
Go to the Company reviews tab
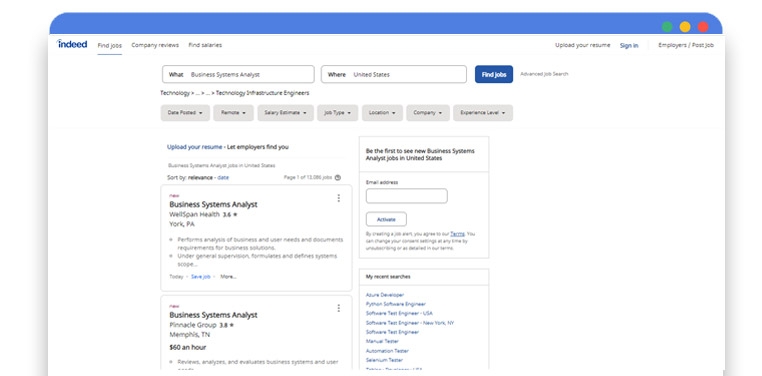pyautogui.click(x=155, y=45)
